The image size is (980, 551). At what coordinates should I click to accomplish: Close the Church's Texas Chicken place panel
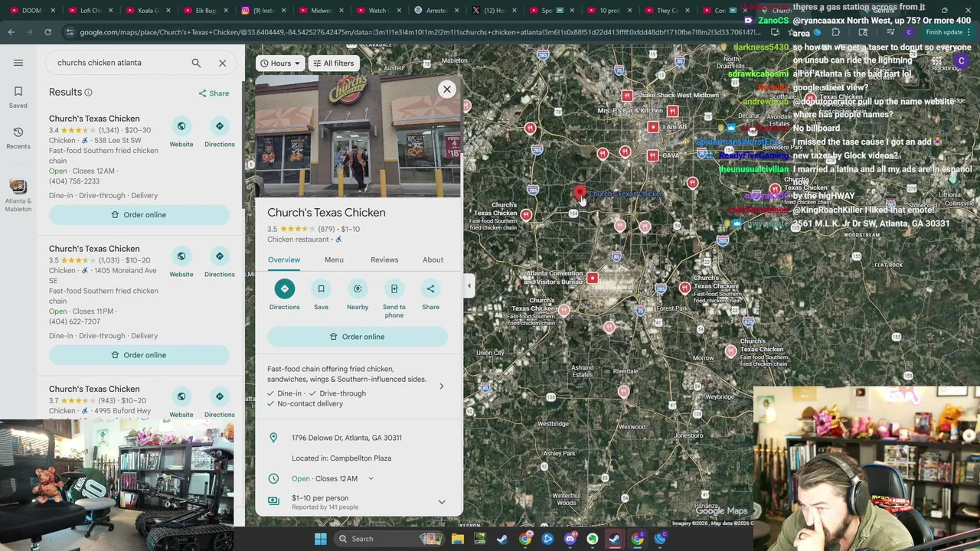447,90
